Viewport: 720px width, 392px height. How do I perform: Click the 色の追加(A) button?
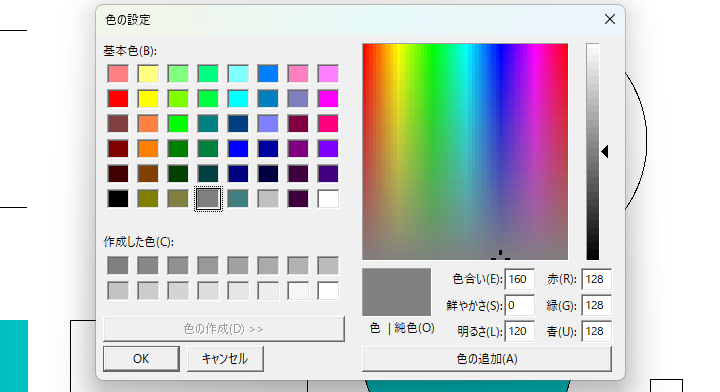coord(487,358)
